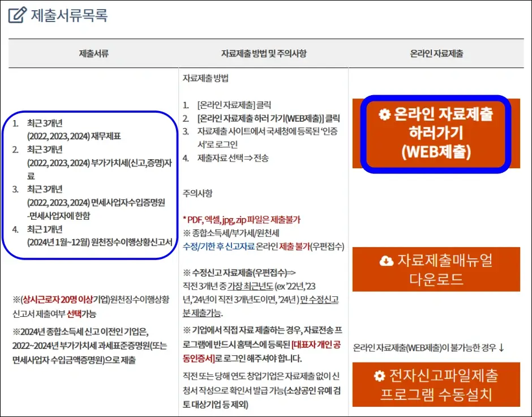Image resolution: width=532 pixels, height=417 pixels.
Task: Click the note -면세사업자에 한함
Action: (59, 216)
